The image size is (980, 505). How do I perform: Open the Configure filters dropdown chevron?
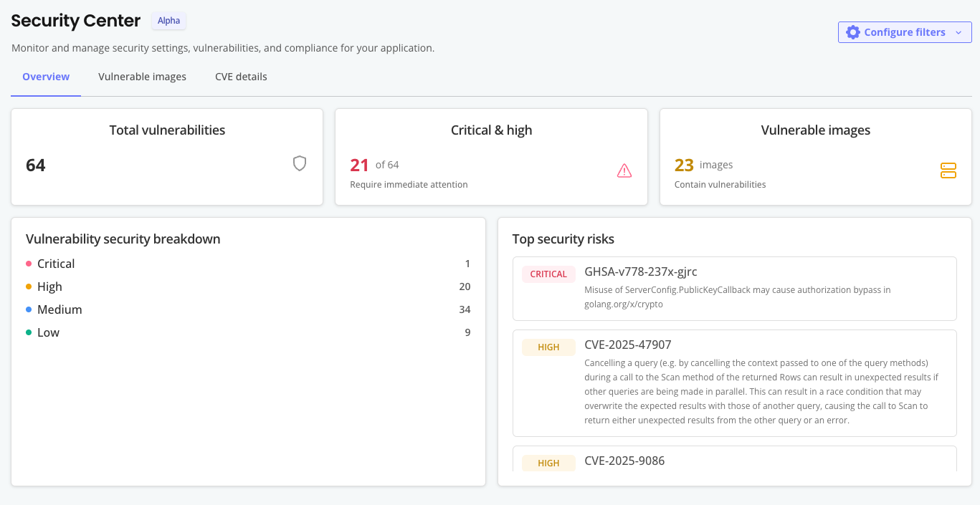click(x=959, y=32)
